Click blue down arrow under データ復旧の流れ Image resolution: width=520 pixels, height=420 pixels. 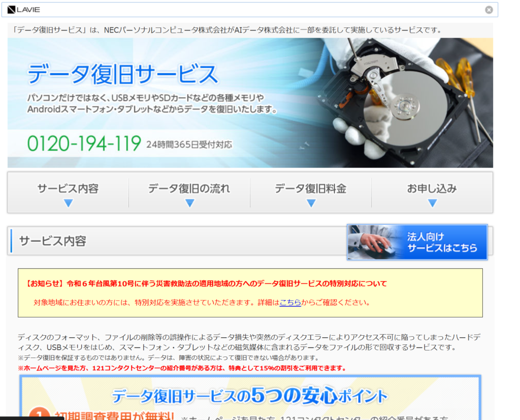189,203
